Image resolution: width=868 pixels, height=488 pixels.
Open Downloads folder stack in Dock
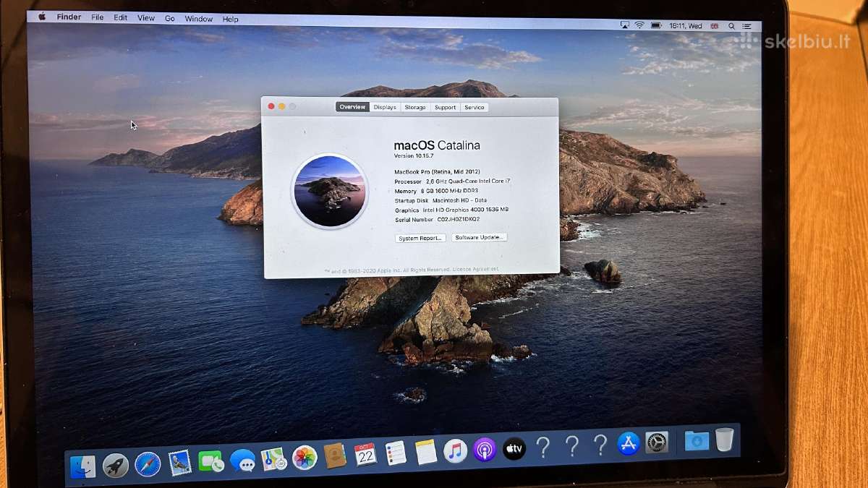pyautogui.click(x=697, y=440)
